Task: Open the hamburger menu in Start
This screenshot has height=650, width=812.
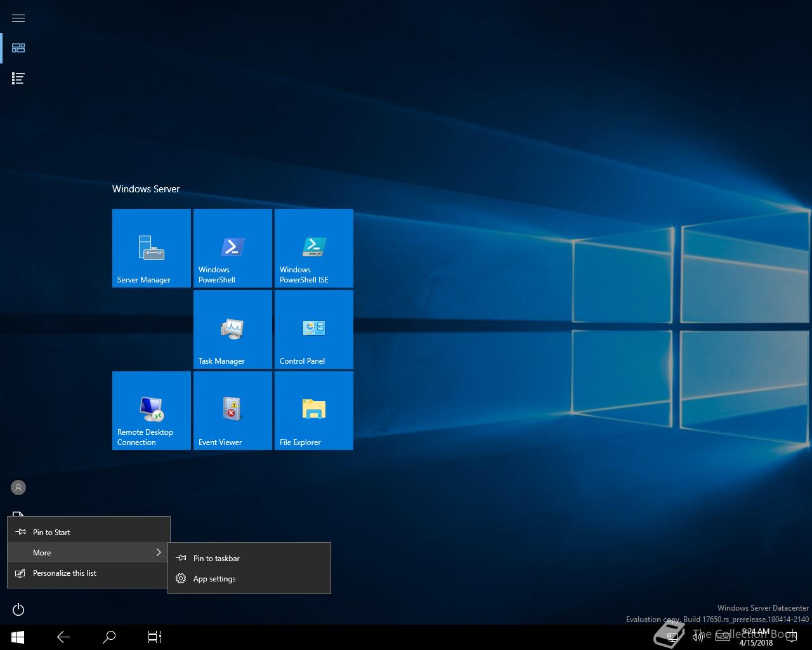Action: (x=18, y=18)
